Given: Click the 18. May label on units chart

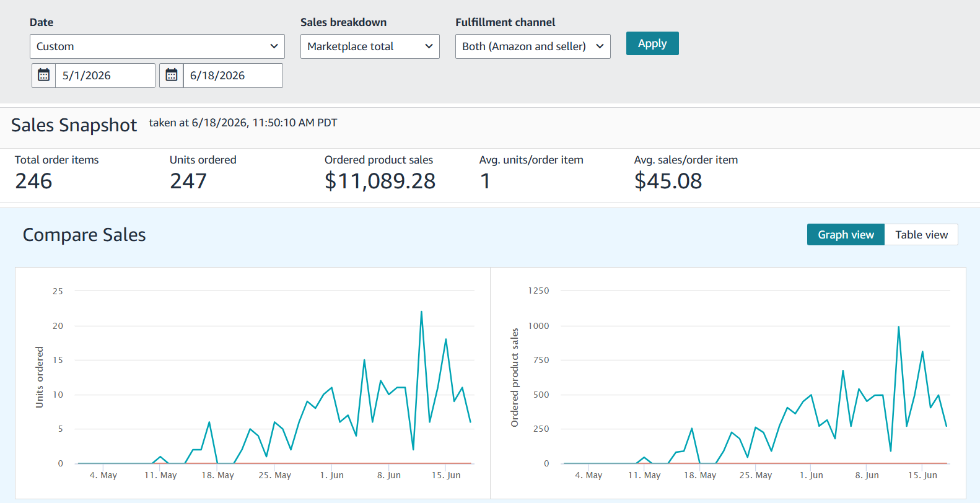Looking at the screenshot, I should click(x=217, y=475).
